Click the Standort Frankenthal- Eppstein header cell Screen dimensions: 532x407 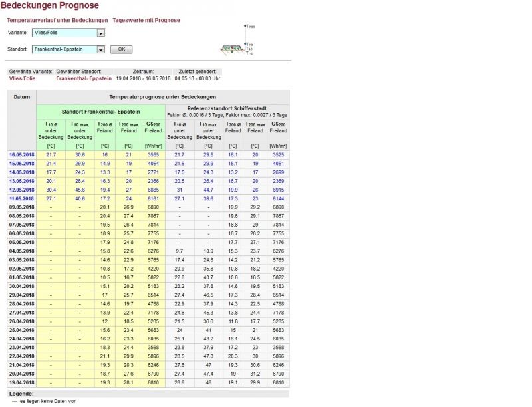(x=100, y=112)
